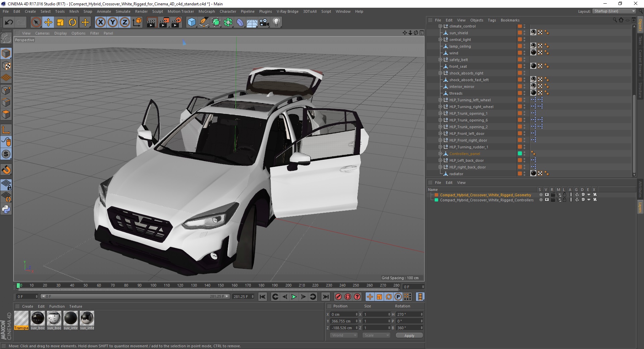Add a camera object
644x349 pixels.
click(x=264, y=22)
